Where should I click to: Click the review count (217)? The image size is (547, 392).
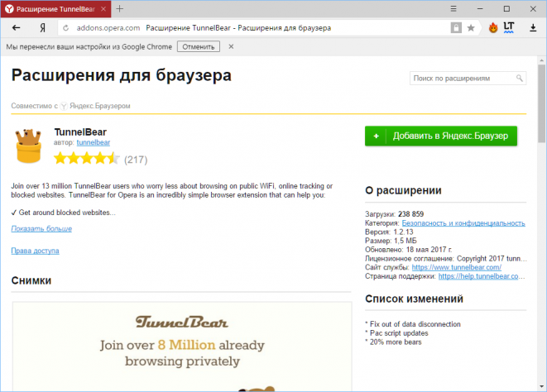click(136, 160)
